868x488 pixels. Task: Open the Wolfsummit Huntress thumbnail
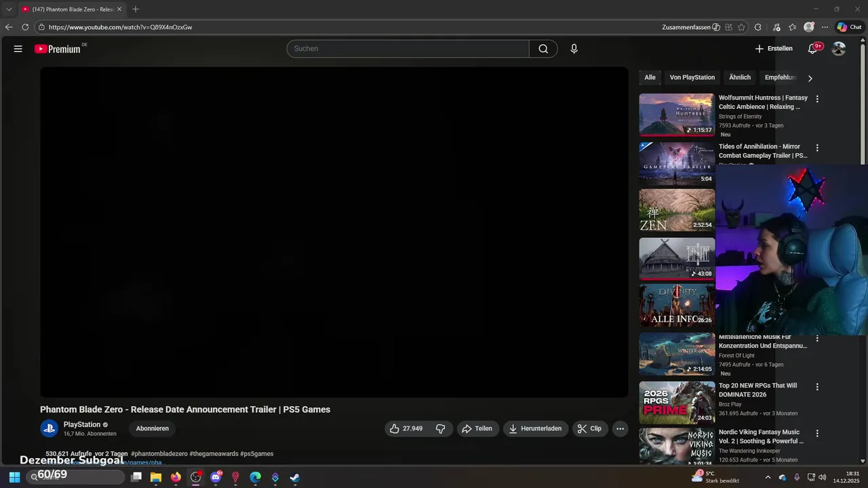click(677, 115)
